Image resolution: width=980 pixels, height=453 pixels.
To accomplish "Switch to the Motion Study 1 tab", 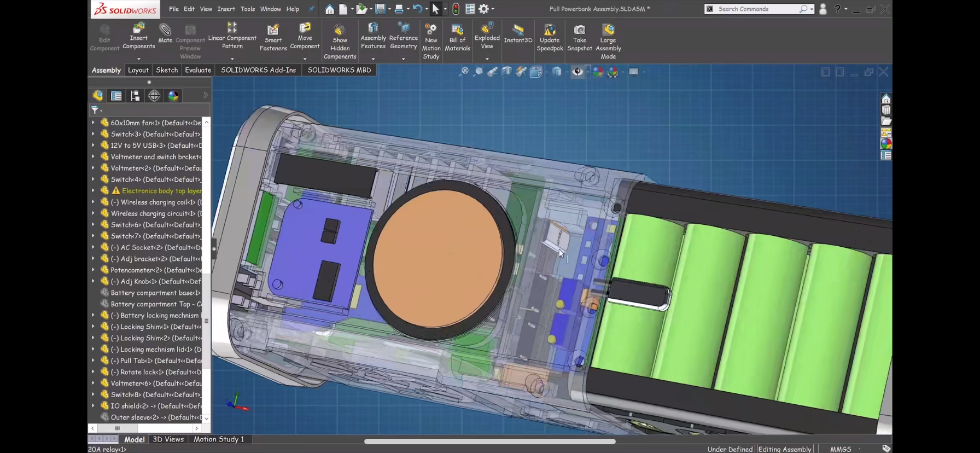I will (219, 439).
